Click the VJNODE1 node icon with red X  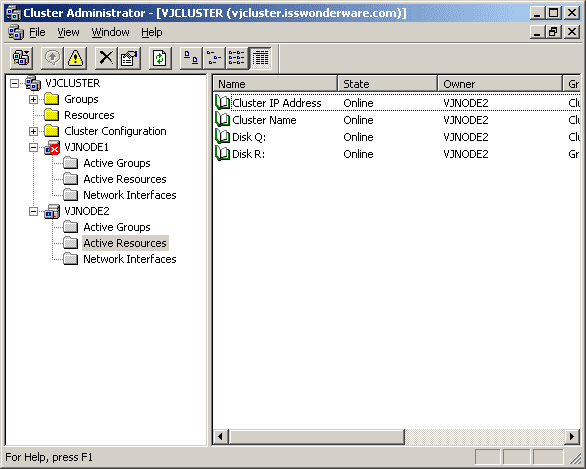(x=52, y=148)
